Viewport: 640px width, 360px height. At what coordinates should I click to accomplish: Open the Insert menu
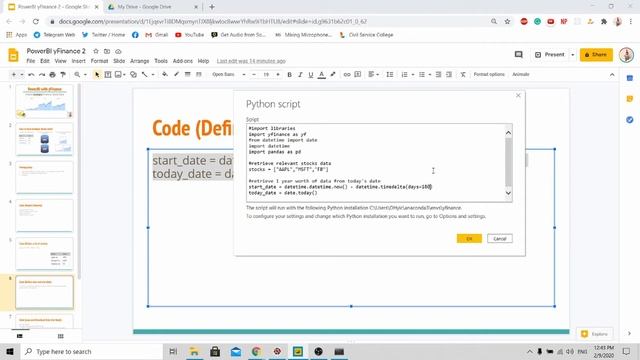pos(78,61)
